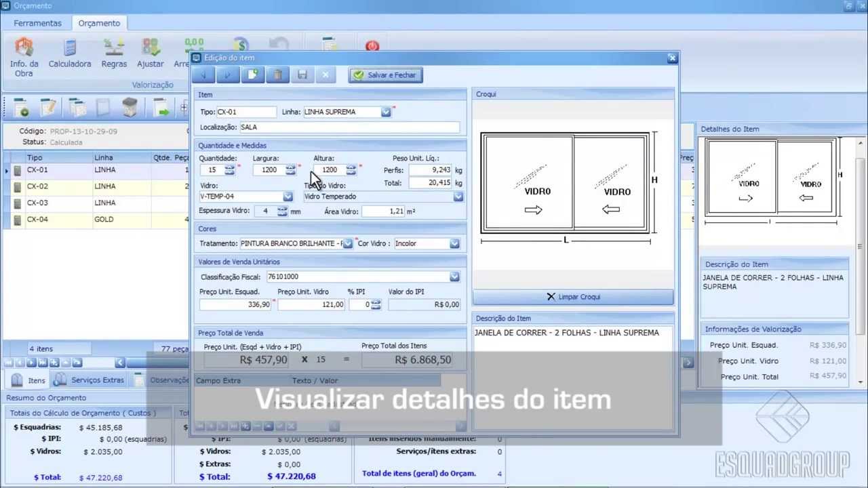Click the floppy save icon in edit dialog
Image resolution: width=868 pixels, height=488 pixels.
(302, 75)
